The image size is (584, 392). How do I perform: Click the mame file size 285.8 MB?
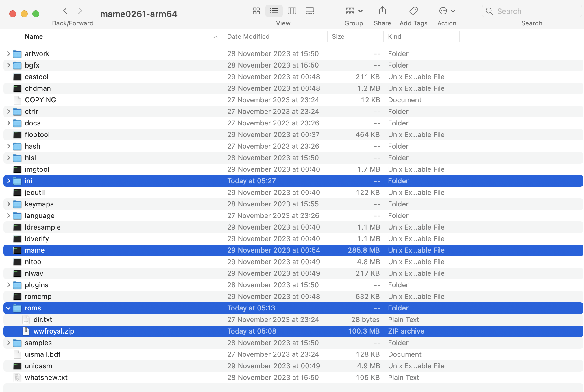tap(364, 250)
